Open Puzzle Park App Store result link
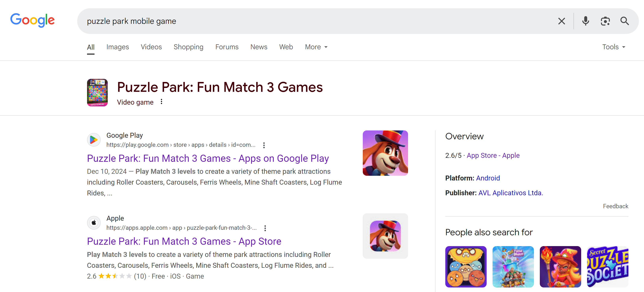This screenshot has height=292, width=644. (x=184, y=241)
